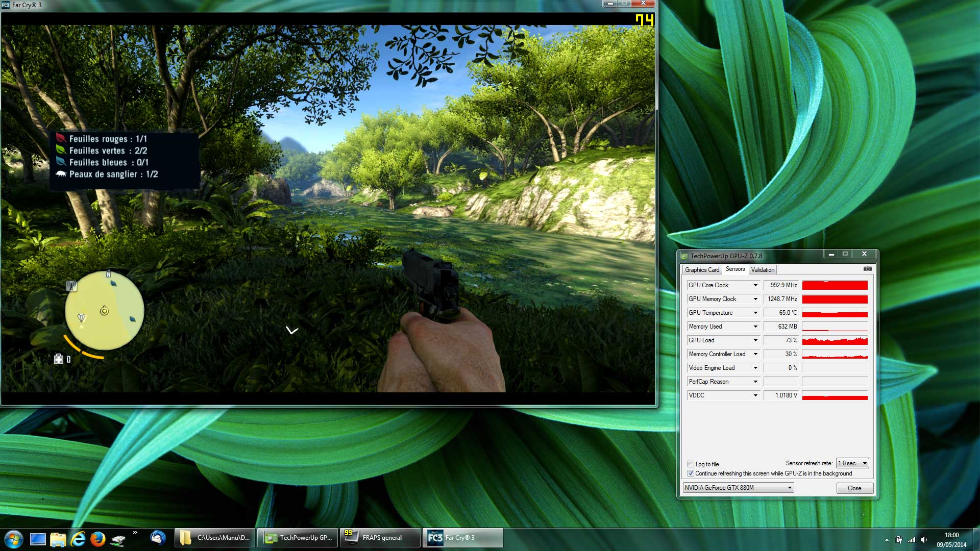The height and width of the screenshot is (551, 980).
Task: Click the GPU-Z title bar app icon
Action: click(x=684, y=256)
